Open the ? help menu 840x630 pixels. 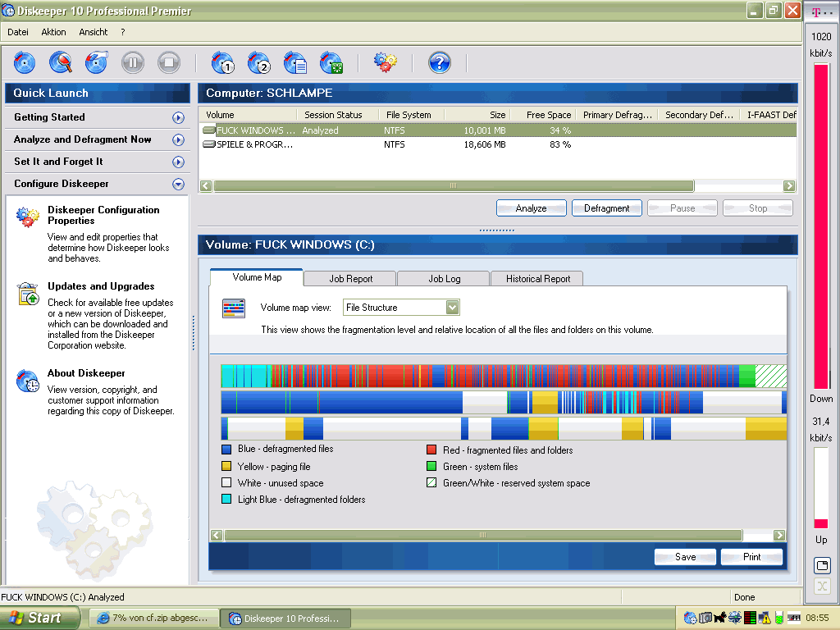123,32
